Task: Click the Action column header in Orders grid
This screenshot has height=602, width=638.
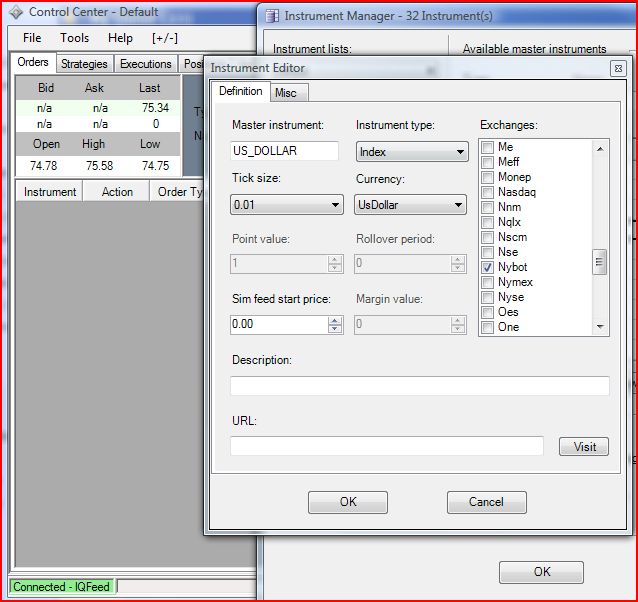Action: pyautogui.click(x=117, y=192)
